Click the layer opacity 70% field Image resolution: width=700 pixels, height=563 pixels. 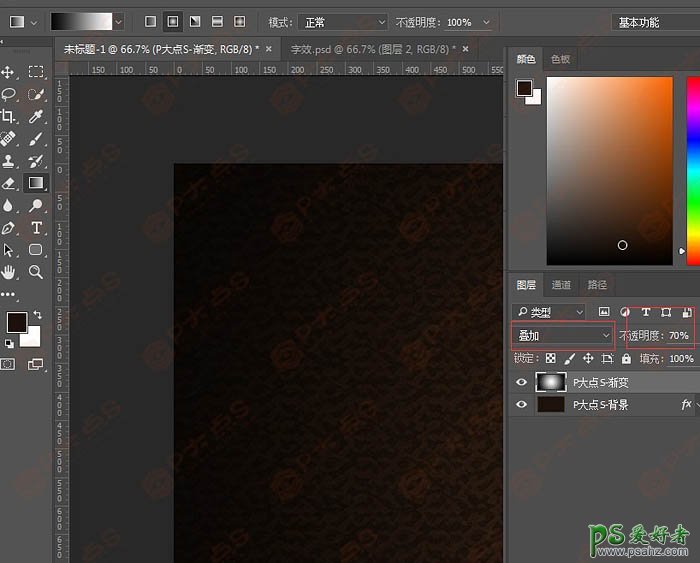point(678,335)
